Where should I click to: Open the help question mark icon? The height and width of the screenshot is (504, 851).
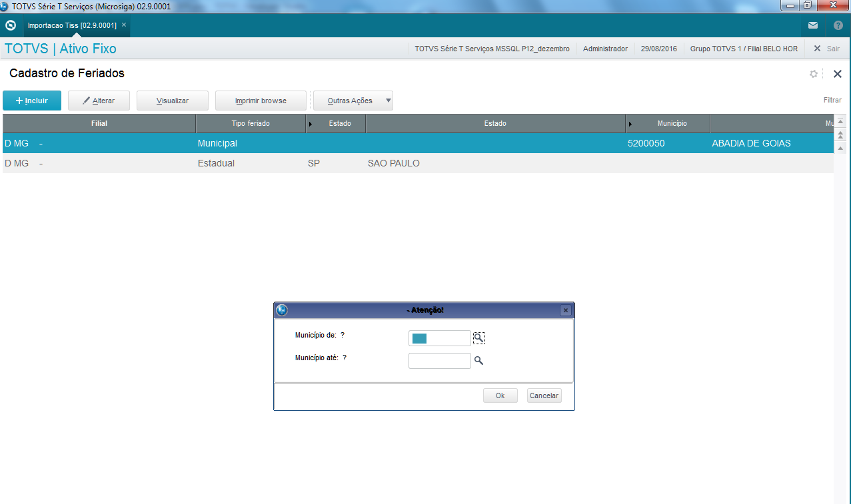pyautogui.click(x=838, y=26)
